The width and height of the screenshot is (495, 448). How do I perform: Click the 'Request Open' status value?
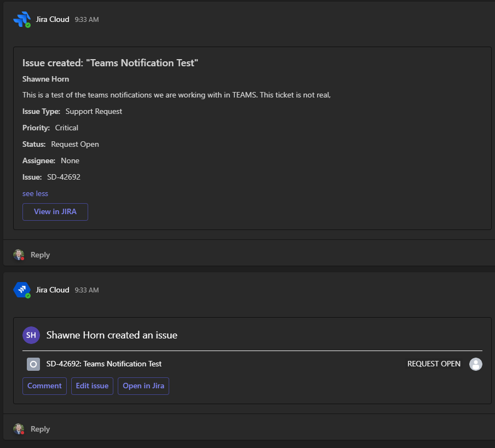coord(75,144)
